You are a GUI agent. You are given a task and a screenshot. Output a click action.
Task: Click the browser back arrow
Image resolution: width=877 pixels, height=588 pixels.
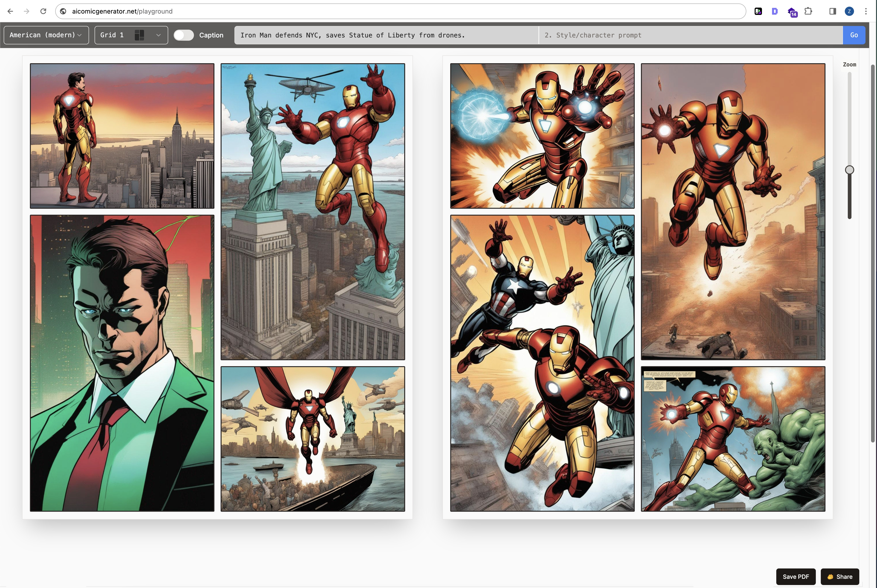point(10,11)
